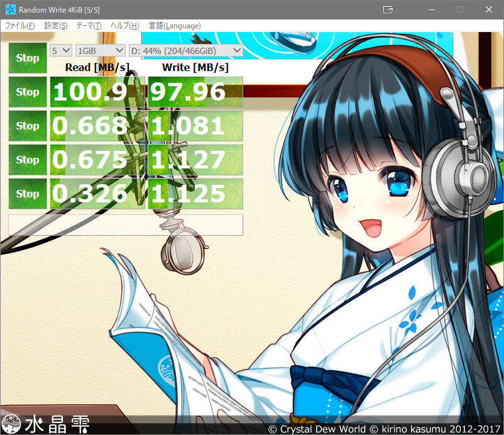Click the Write [MB/s] column header
The image size is (504, 435).
coord(195,67)
